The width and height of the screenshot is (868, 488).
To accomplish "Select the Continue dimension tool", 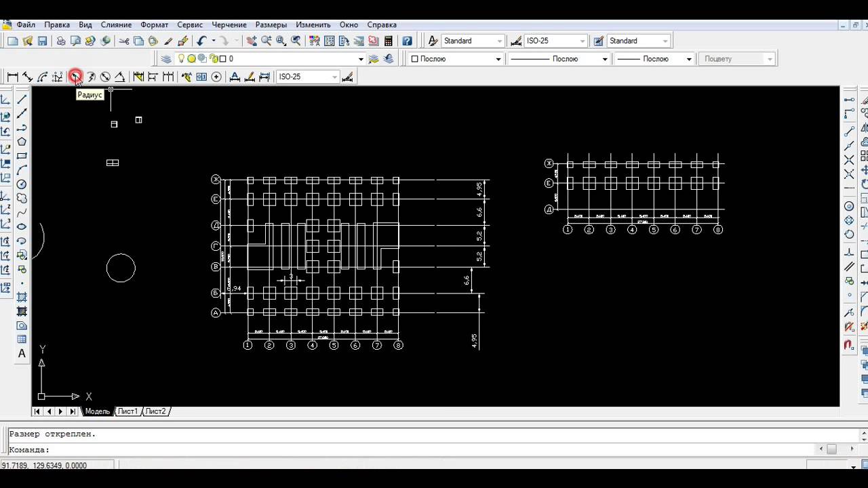I will click(x=168, y=77).
